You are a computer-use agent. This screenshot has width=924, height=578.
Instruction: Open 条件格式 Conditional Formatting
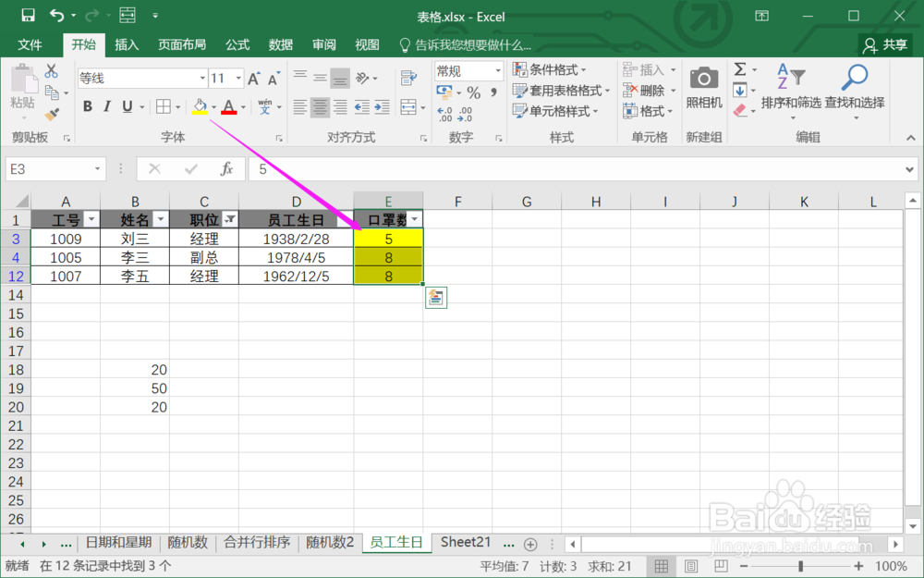point(550,69)
